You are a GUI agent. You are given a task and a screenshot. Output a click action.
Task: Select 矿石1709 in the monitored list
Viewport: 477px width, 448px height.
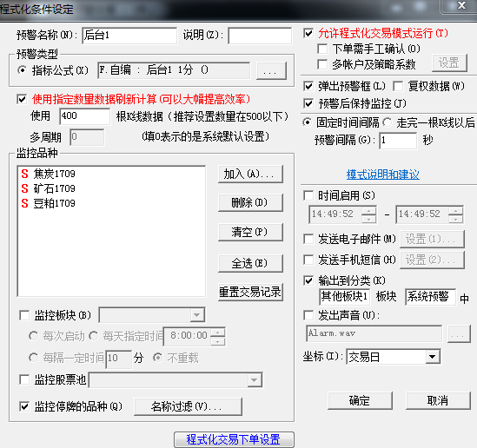pyautogui.click(x=49, y=188)
